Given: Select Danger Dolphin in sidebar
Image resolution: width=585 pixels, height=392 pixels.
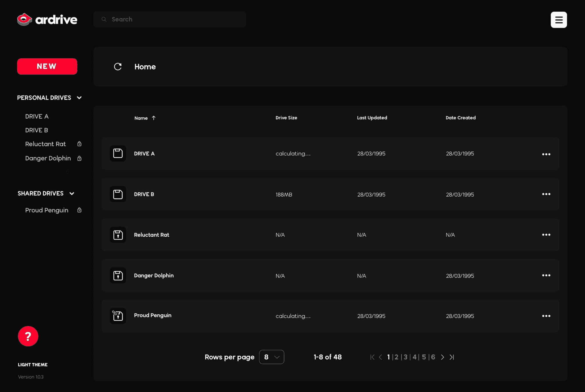Looking at the screenshot, I should (48, 158).
